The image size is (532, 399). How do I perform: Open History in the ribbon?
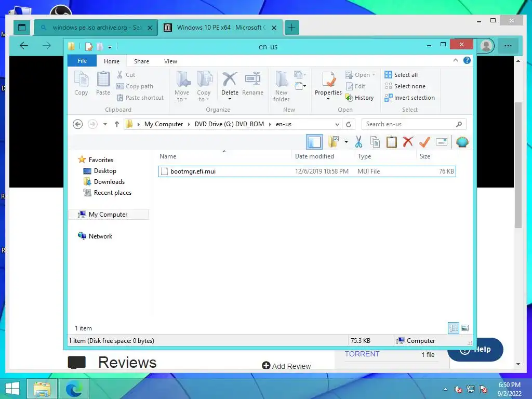(360, 98)
